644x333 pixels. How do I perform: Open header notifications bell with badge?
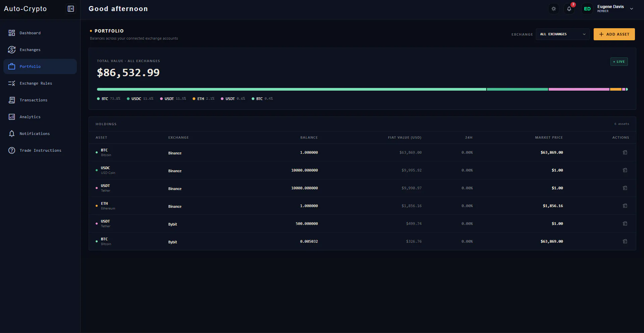[x=569, y=9]
